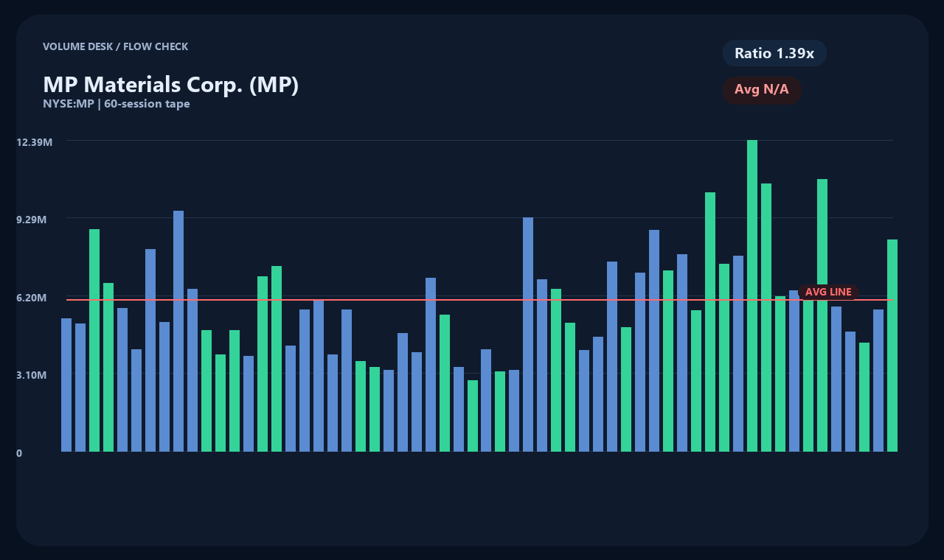Click the last green bar on the right
The height and width of the screenshot is (560, 944).
(x=892, y=346)
